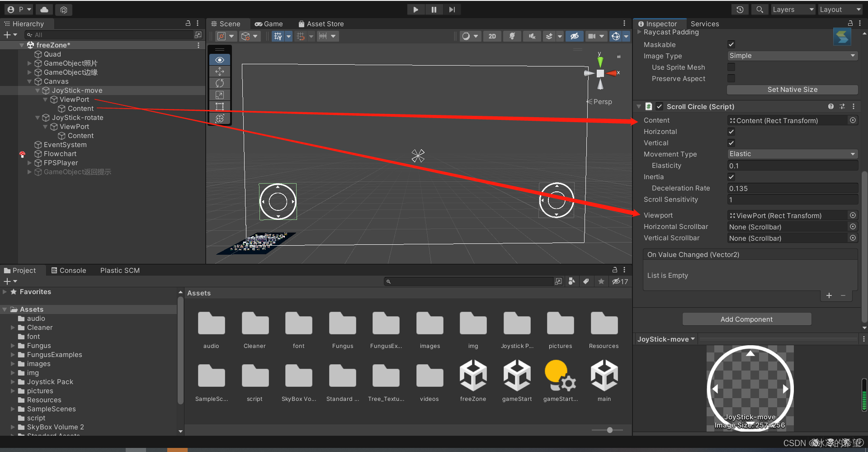Click the Step frame button
The height and width of the screenshot is (452, 868).
point(452,10)
